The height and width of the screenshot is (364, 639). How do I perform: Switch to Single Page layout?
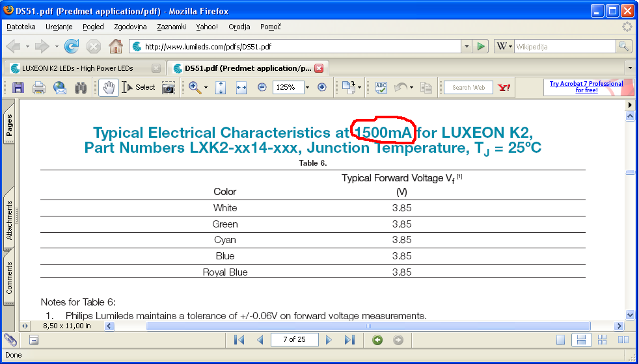point(561,339)
